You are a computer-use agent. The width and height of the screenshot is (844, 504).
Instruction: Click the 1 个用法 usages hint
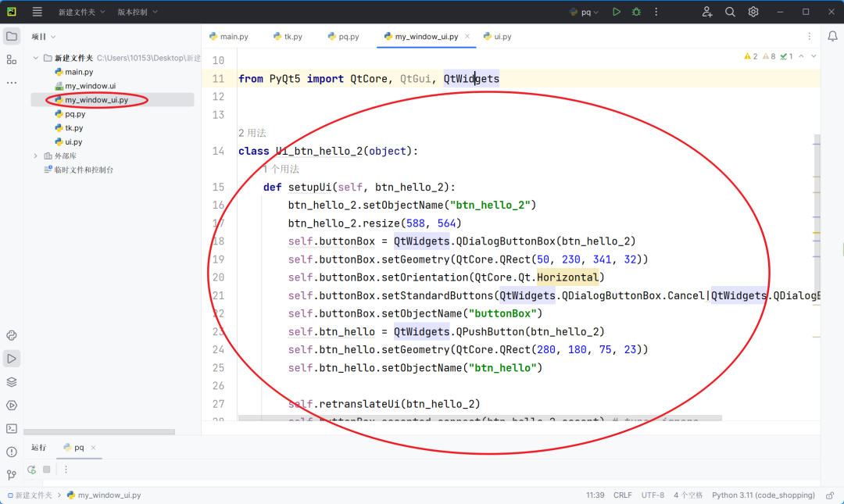pyautogui.click(x=281, y=169)
